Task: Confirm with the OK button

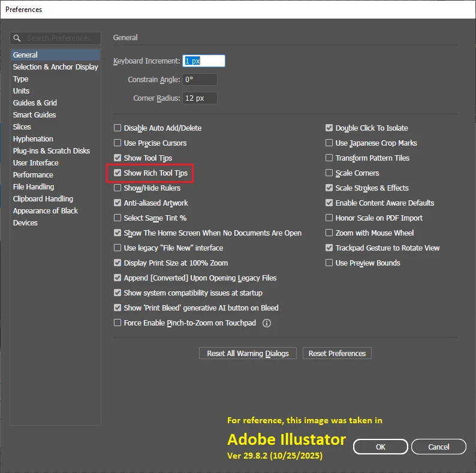Action: tap(380, 447)
